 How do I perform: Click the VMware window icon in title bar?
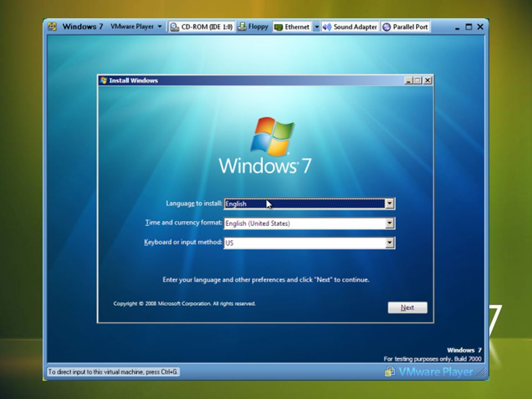[52, 27]
